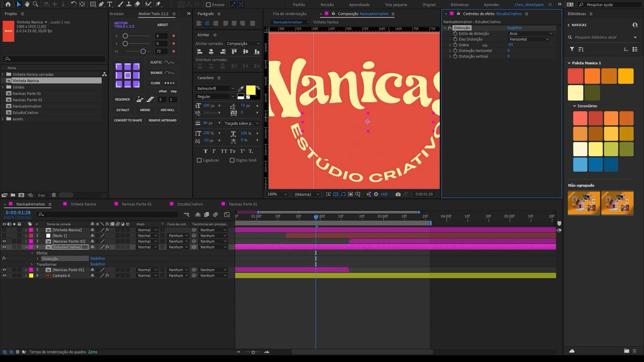
Task: Select the Type tool
Action: tap(109, 4)
